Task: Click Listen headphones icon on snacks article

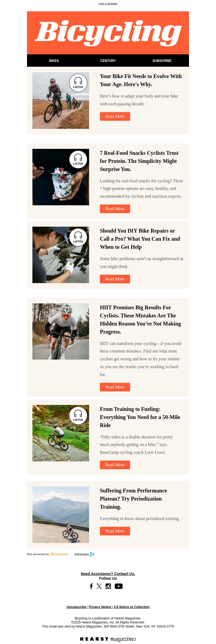Action: 78,159
